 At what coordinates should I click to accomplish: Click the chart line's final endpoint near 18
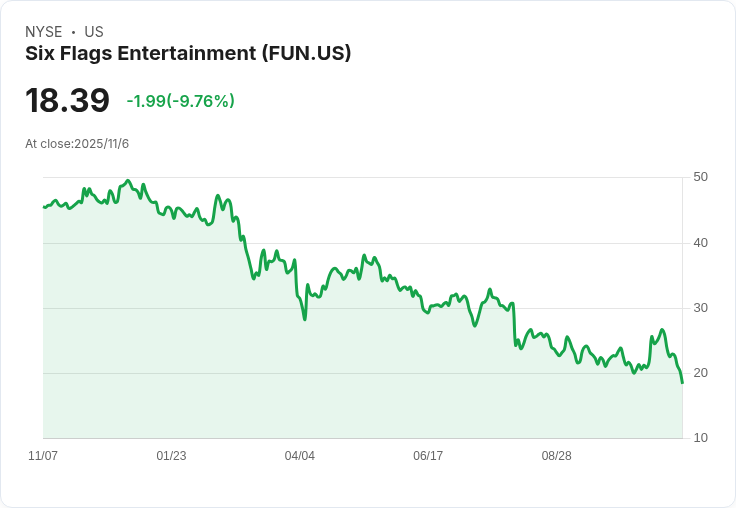pos(682,383)
